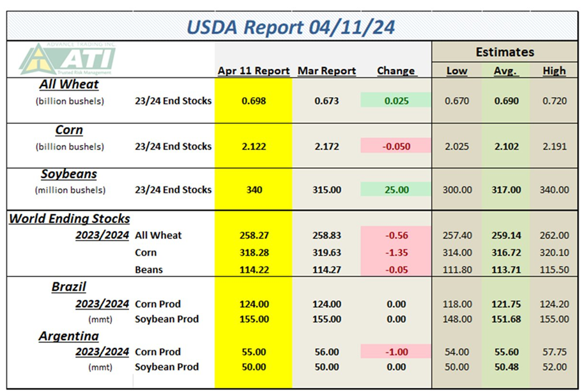Image resolution: width=584 pixels, height=392 pixels.
Task: Select the Argentina section heading
Action: [69, 336]
